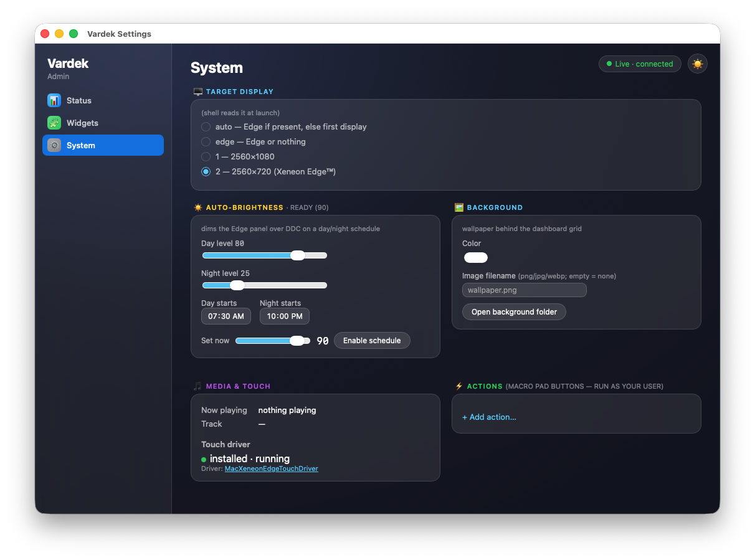The height and width of the screenshot is (560, 755).
Task: Click the 'Night level 25' label
Action: tap(226, 273)
